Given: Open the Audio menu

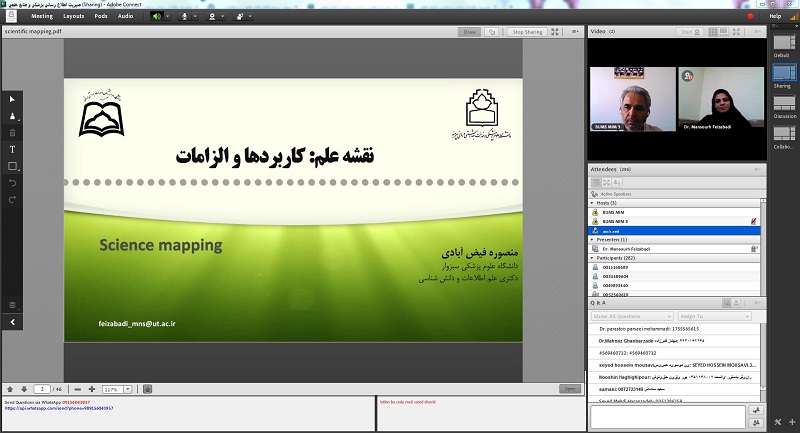Looking at the screenshot, I should (126, 16).
